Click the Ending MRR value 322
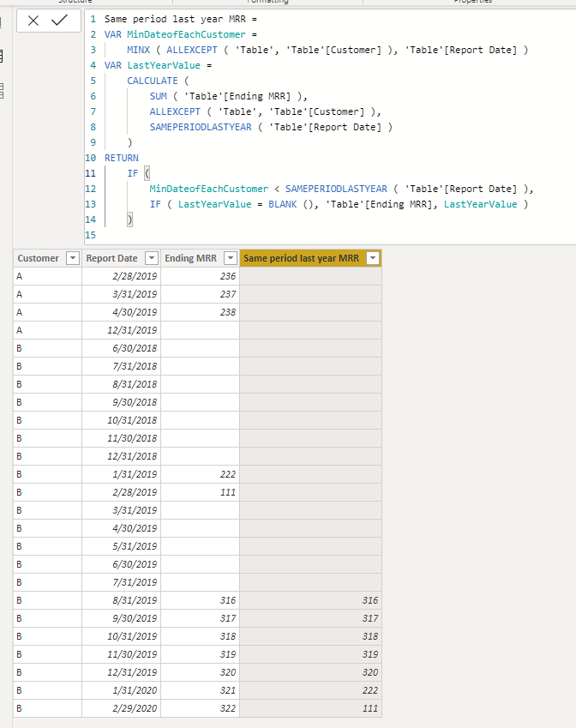 (200, 708)
